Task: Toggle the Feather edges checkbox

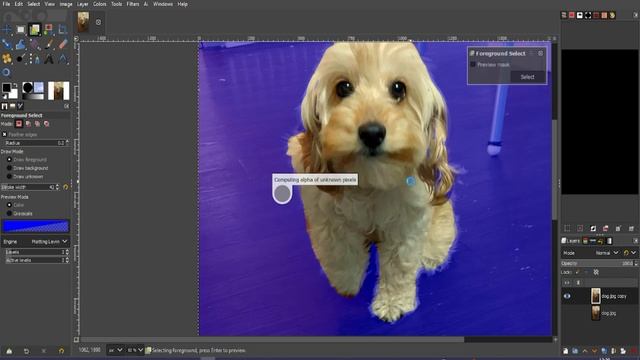Action: pos(4,134)
